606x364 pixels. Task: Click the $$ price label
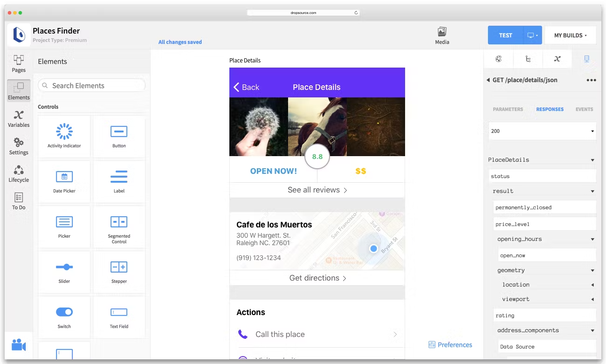360,171
